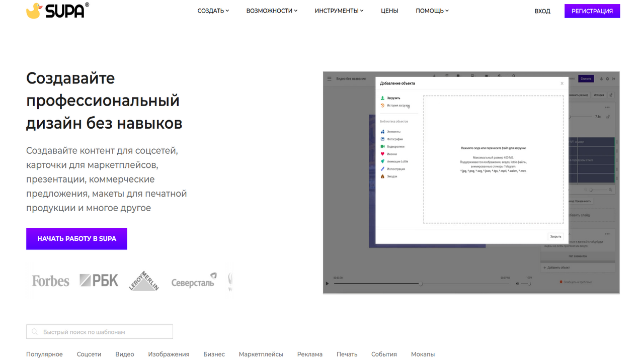This screenshot has height=362, width=644.
Task: Mute the video volume icon
Action: [517, 283]
